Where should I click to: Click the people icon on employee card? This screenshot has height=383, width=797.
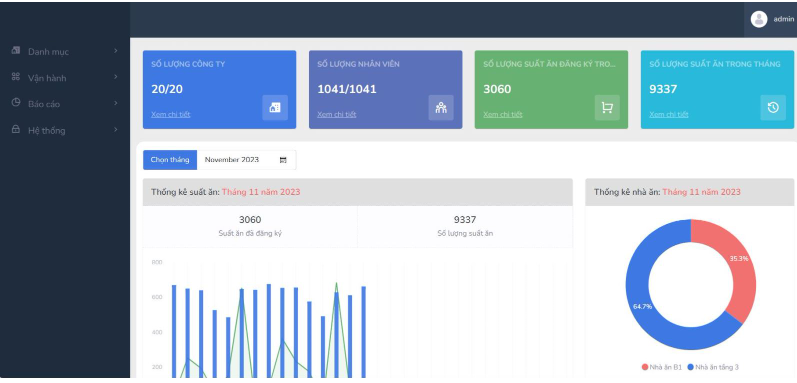pos(441,108)
